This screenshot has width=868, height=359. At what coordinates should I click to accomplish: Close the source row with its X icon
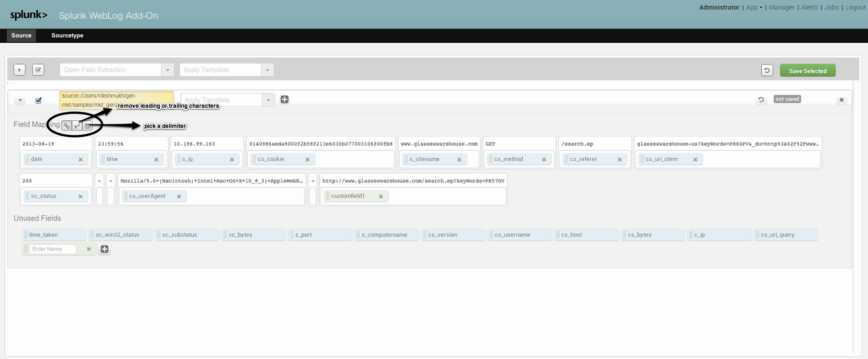tap(842, 100)
